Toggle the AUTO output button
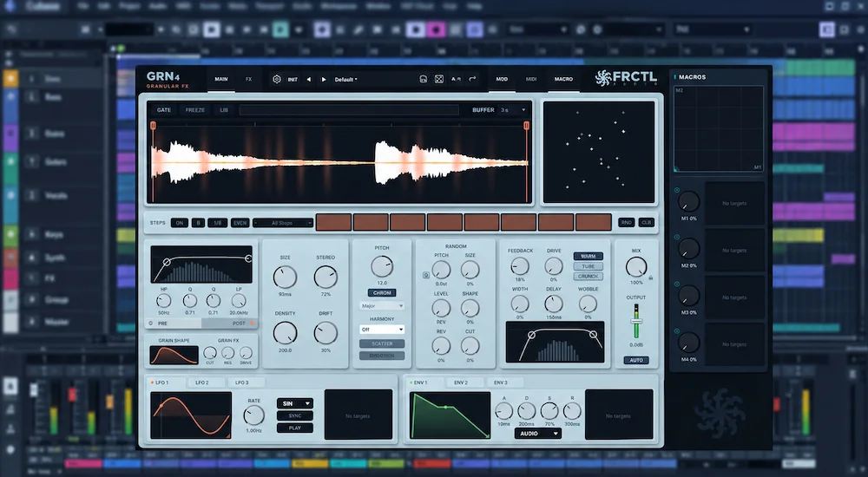Viewport: 868px width, 477px height. click(x=636, y=360)
